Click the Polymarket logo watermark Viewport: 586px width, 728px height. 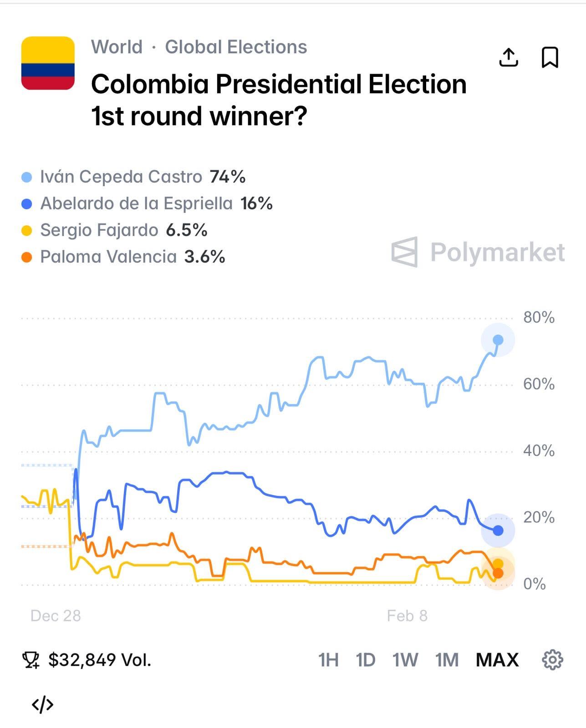(478, 252)
